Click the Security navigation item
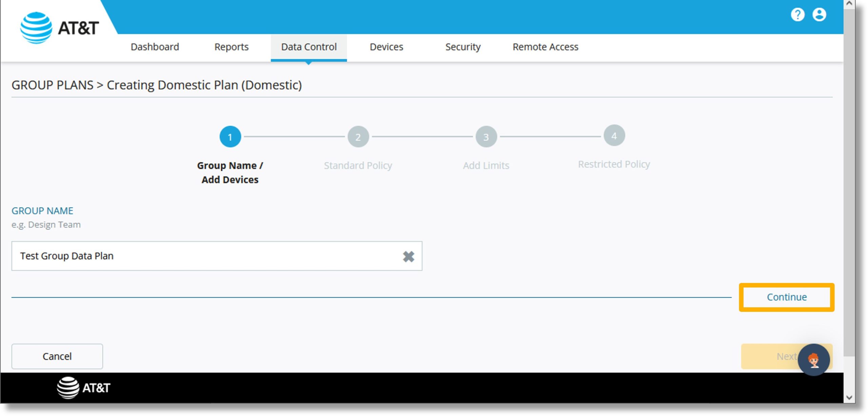 [x=465, y=47]
